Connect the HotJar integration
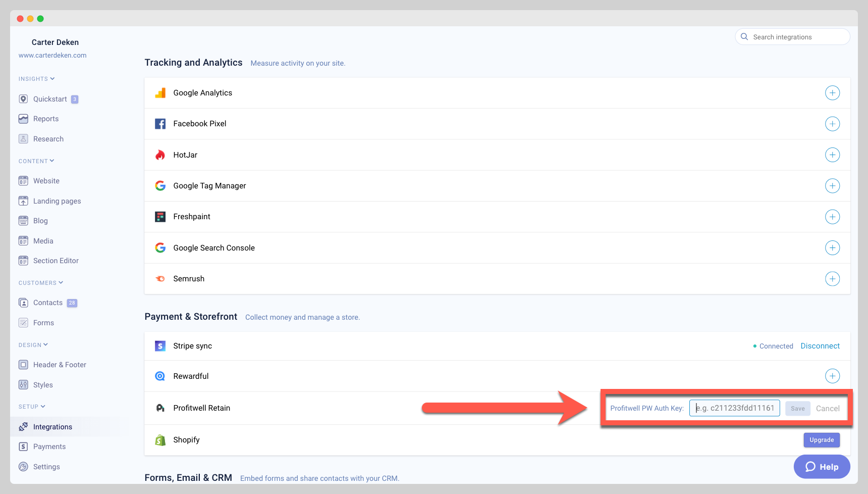This screenshot has height=494, width=868. click(832, 155)
